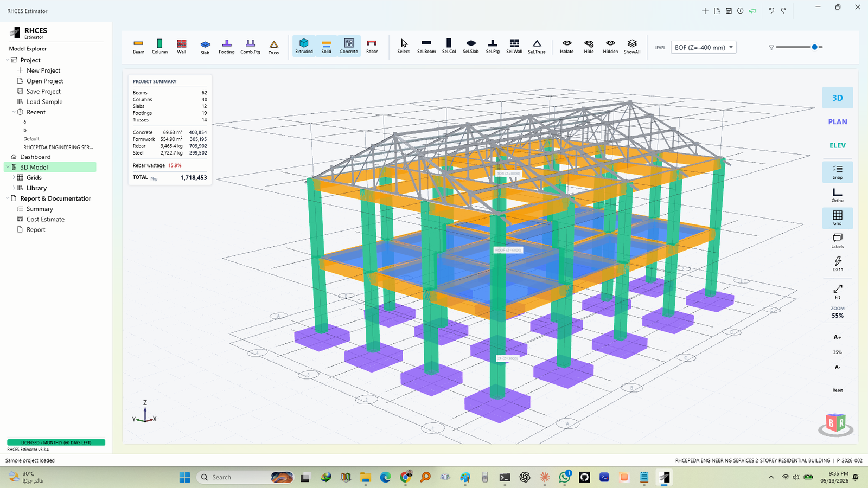
Task: Click Load Sample in Model Explorer
Action: tap(44, 102)
